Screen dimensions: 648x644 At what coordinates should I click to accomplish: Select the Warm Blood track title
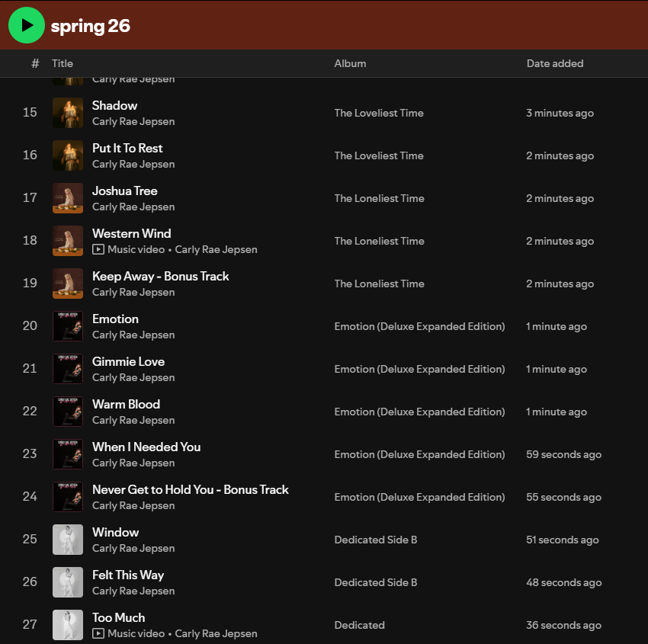pyautogui.click(x=126, y=404)
